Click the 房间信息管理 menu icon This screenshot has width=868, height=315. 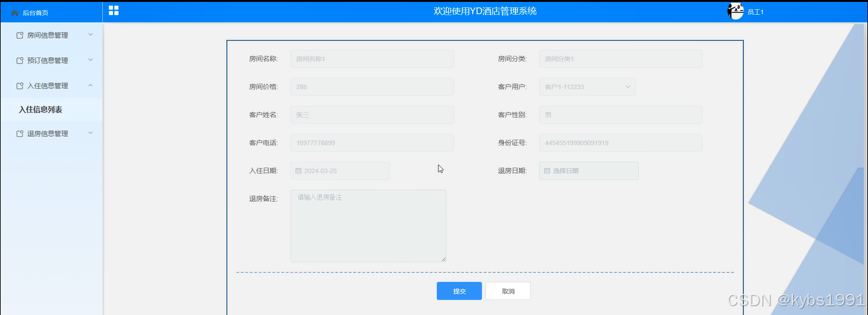pyautogui.click(x=20, y=36)
